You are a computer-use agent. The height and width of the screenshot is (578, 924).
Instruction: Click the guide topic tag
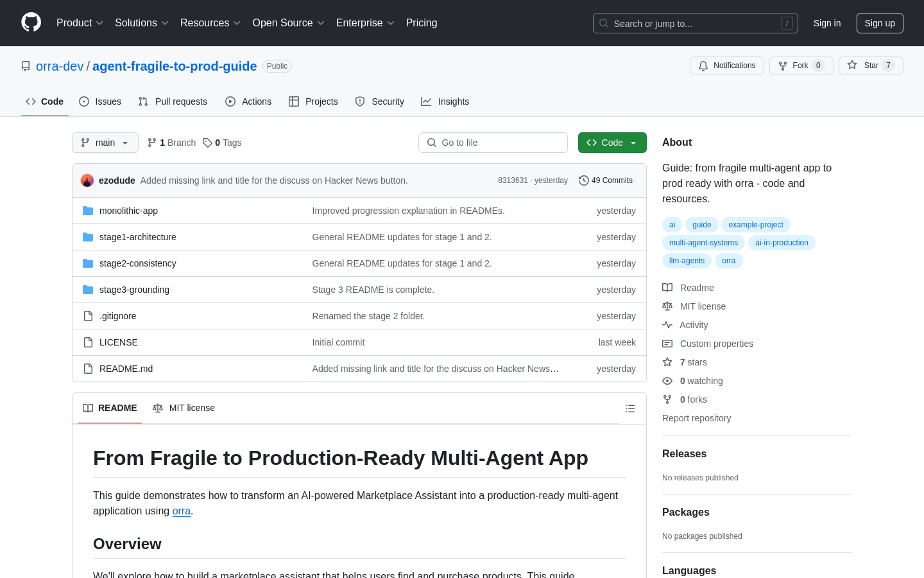tap(701, 225)
